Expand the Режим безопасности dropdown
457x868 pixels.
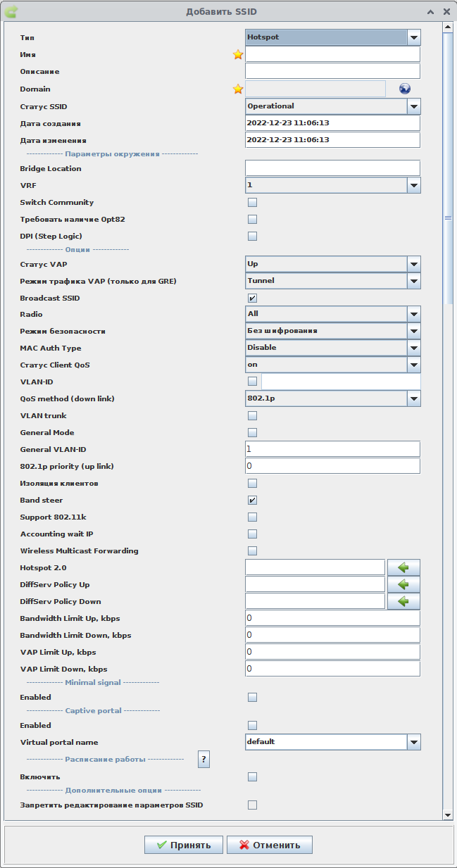pos(414,331)
